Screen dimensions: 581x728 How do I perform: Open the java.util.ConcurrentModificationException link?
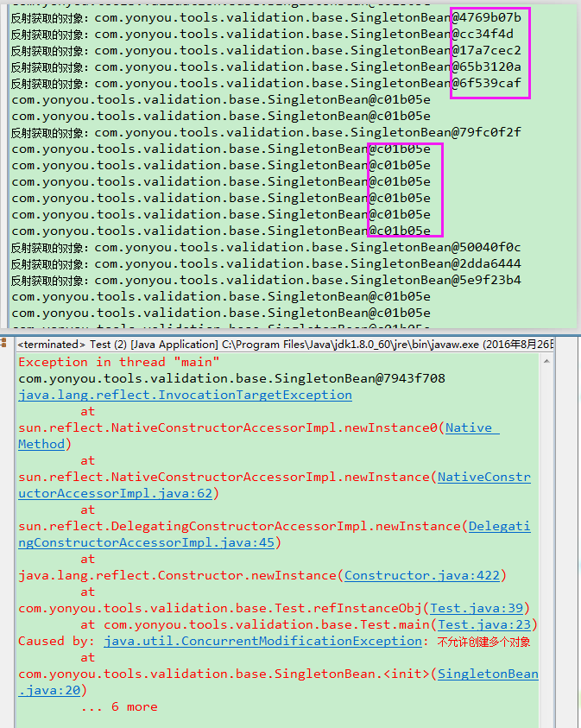[262, 641]
